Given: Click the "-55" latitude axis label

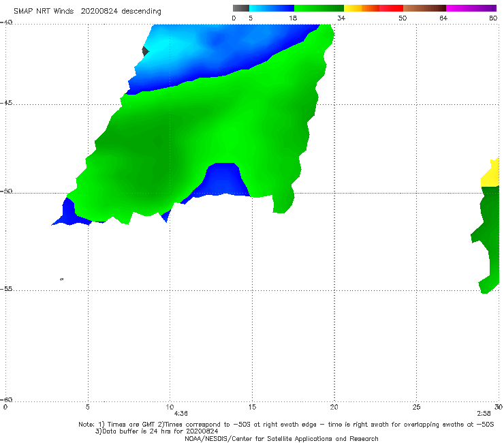Looking at the screenshot, I should 6,289.
